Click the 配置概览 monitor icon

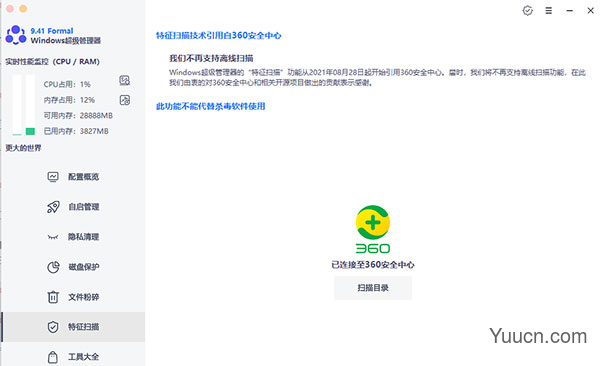[53, 177]
